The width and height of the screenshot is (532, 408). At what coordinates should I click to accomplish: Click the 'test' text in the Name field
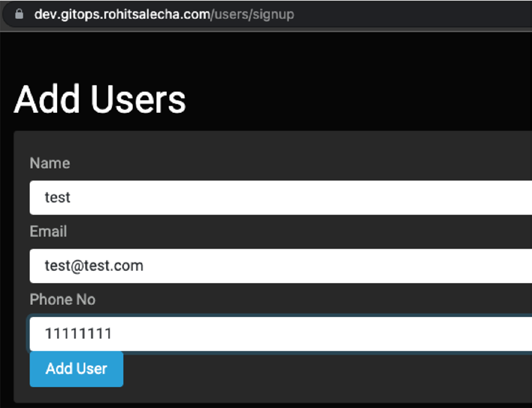[x=57, y=197]
